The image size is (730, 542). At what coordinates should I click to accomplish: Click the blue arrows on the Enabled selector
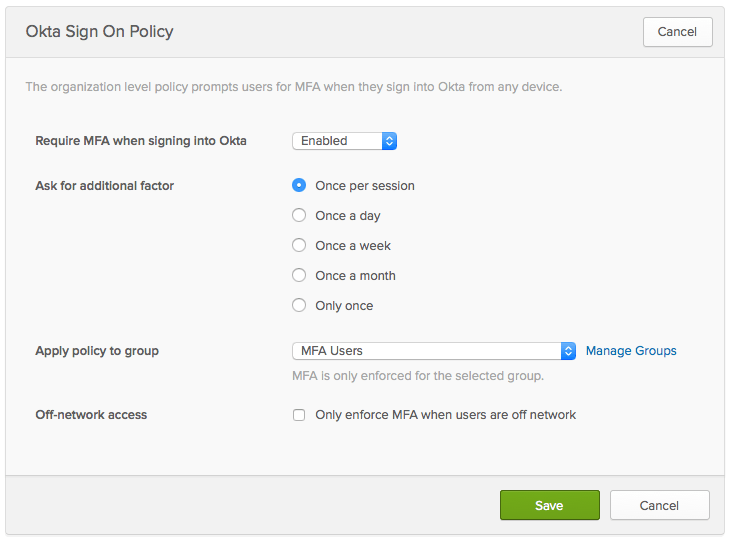point(390,141)
